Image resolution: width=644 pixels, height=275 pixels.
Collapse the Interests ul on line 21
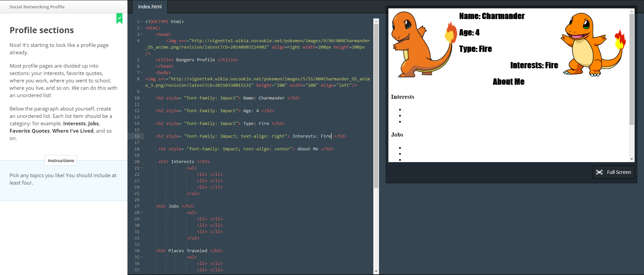pos(142,168)
